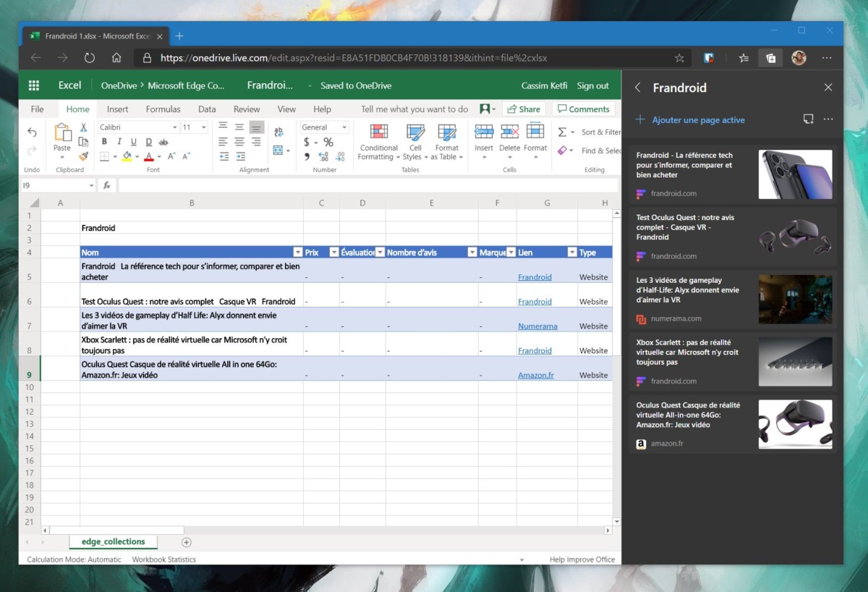This screenshot has width=868, height=592.
Task: Open the Amazon.fr link in row 9
Action: [x=536, y=375]
